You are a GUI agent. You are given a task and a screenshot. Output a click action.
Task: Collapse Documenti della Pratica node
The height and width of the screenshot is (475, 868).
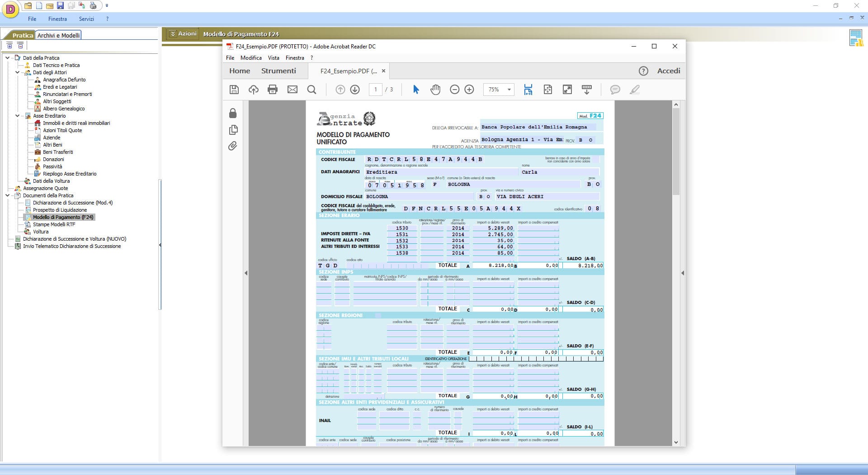click(7, 195)
